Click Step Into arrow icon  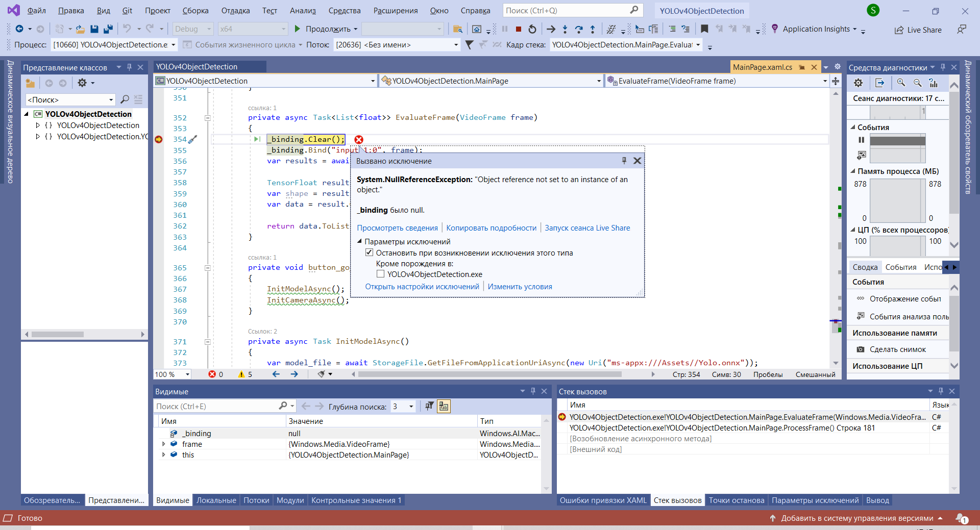coord(565,29)
